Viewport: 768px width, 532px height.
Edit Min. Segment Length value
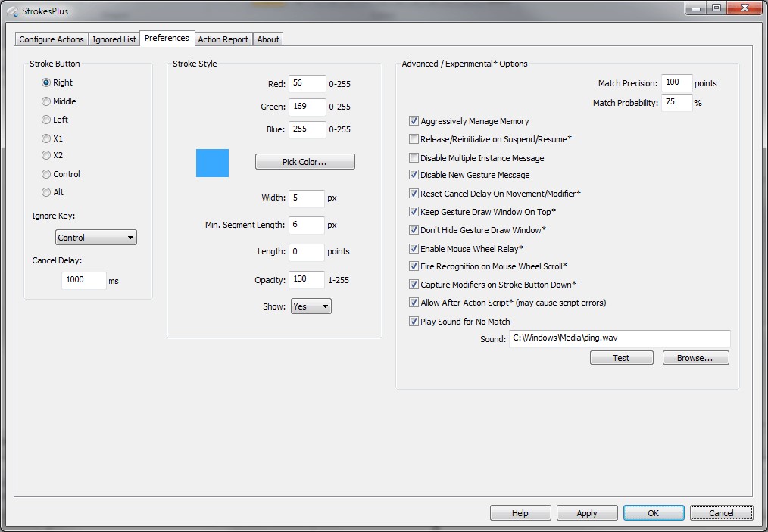tap(306, 225)
